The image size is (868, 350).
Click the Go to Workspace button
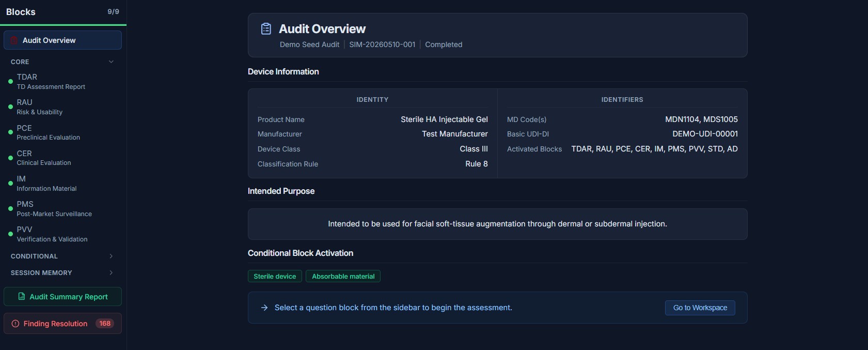point(700,308)
